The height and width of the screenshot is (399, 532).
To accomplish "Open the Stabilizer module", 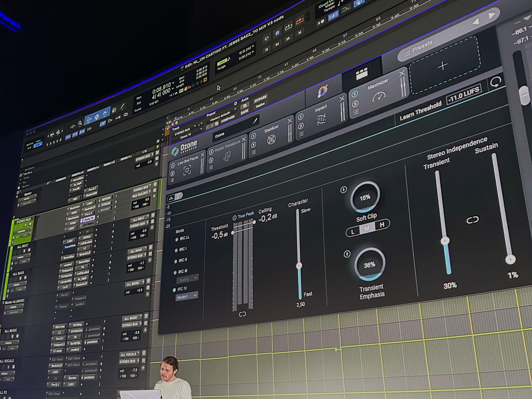I will click(271, 139).
